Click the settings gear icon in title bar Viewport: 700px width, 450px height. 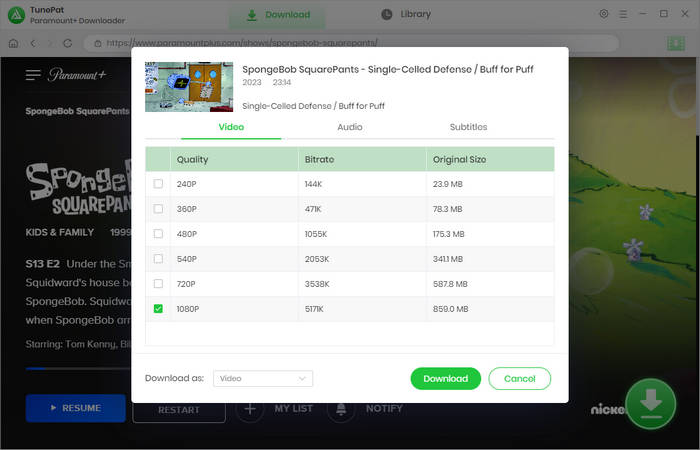[x=603, y=14]
